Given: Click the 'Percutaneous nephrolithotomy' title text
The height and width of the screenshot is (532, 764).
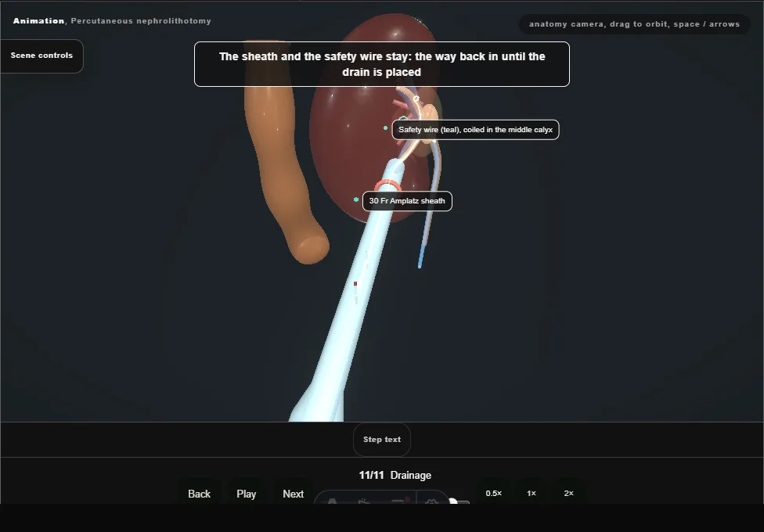Looking at the screenshot, I should 141,21.
